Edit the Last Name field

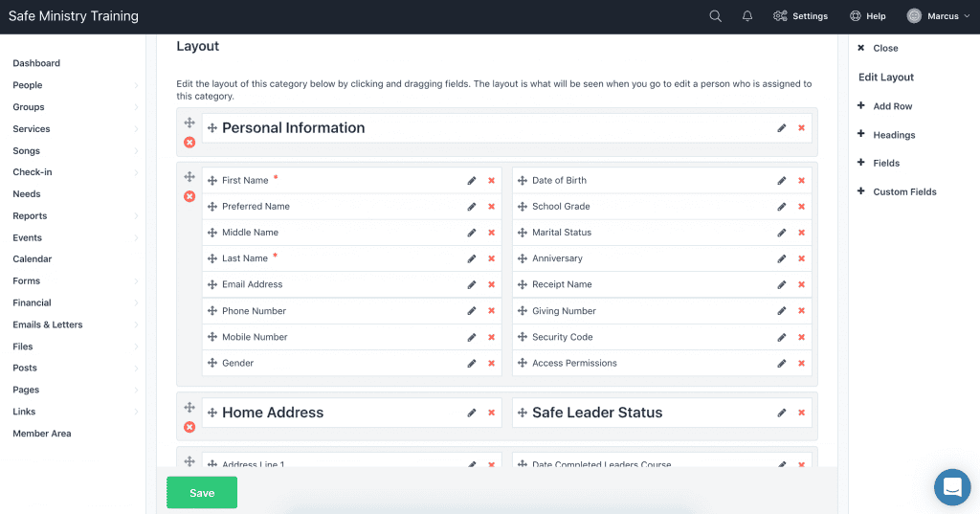tap(471, 258)
